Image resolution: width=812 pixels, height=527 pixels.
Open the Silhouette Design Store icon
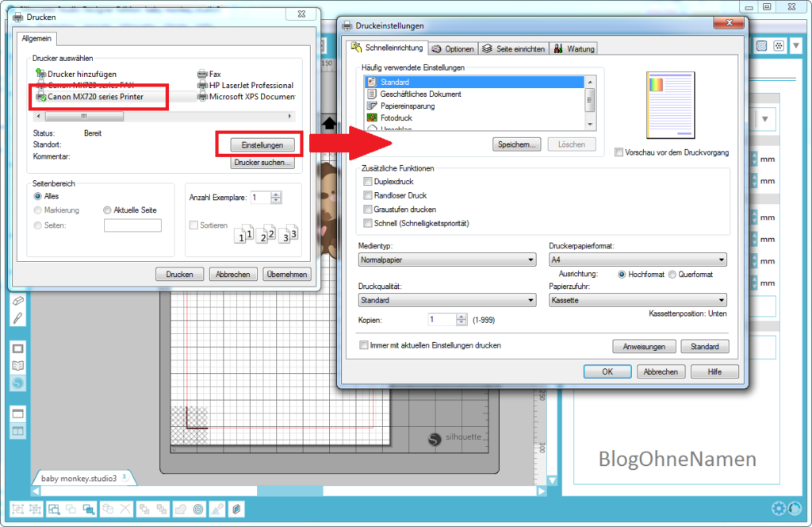pos(17,383)
